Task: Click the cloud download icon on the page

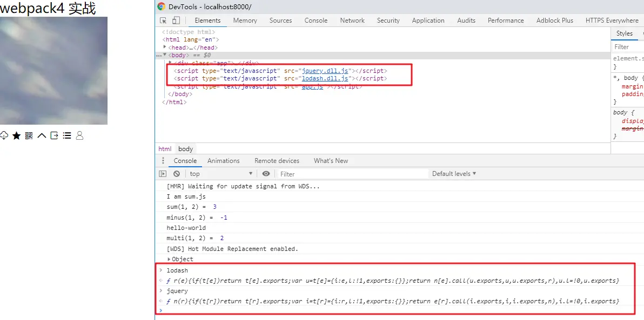Action: coord(4,135)
